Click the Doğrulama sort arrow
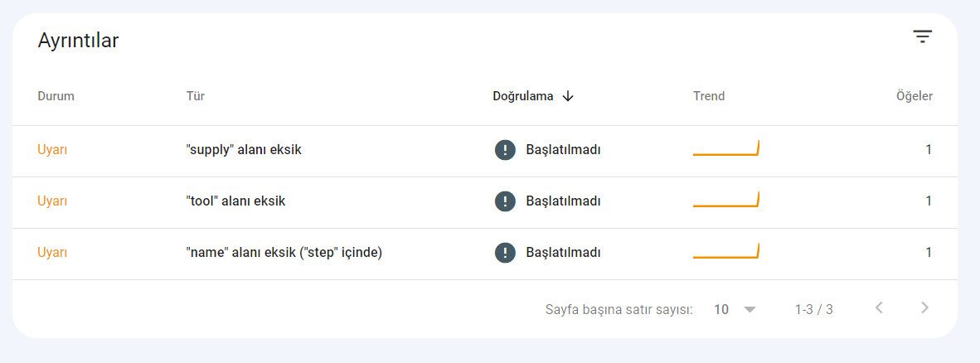 tap(567, 96)
